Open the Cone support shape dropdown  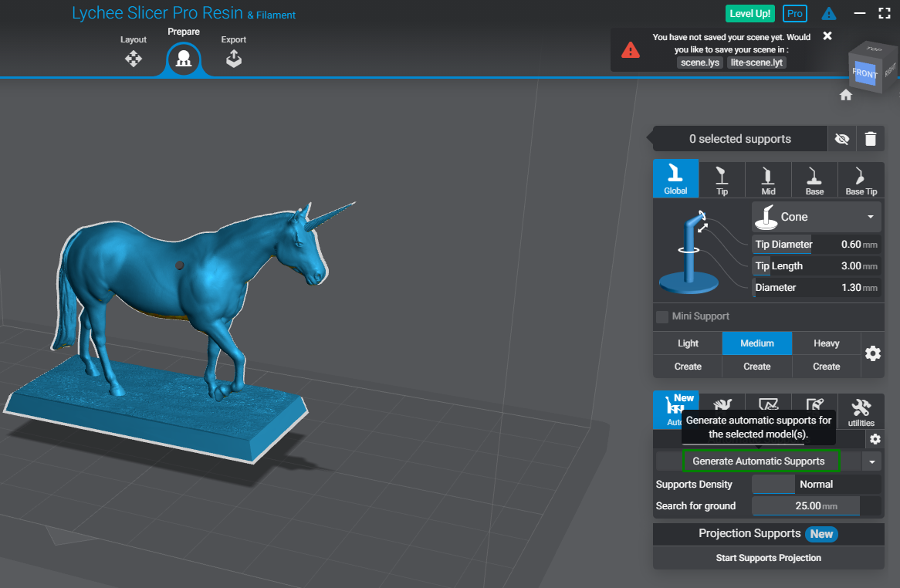point(816,216)
